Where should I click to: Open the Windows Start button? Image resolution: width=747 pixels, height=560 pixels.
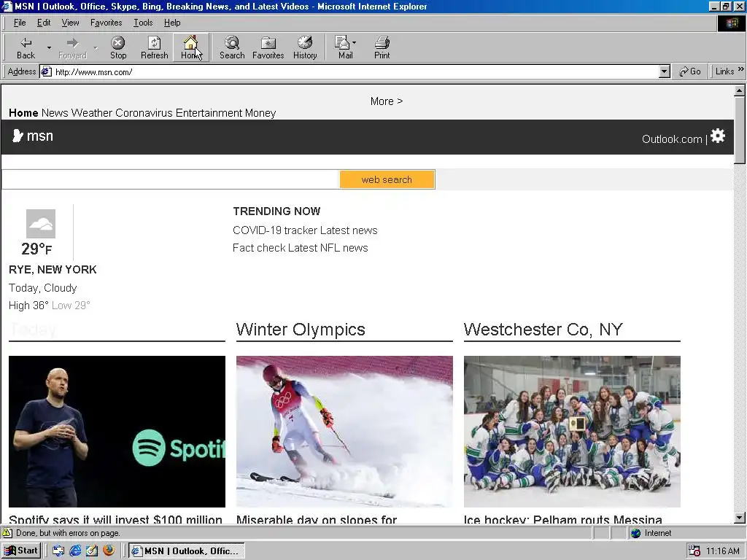point(21,551)
